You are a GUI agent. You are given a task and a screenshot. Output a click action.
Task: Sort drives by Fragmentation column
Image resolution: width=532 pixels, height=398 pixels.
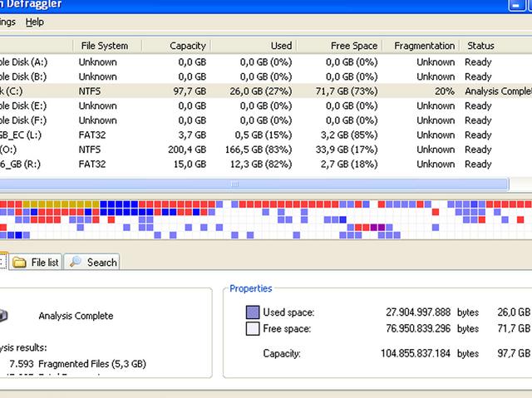[x=421, y=46]
